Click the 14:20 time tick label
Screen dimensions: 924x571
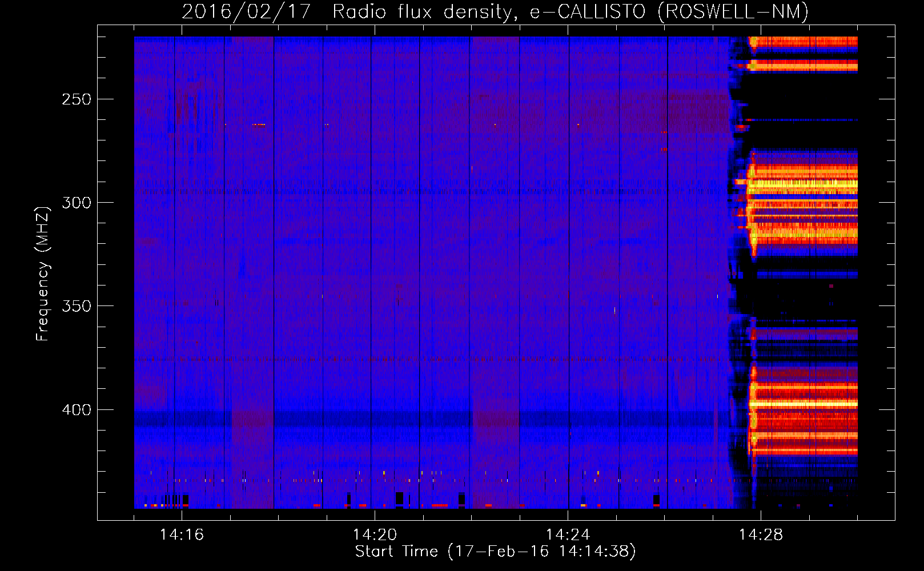(x=375, y=534)
